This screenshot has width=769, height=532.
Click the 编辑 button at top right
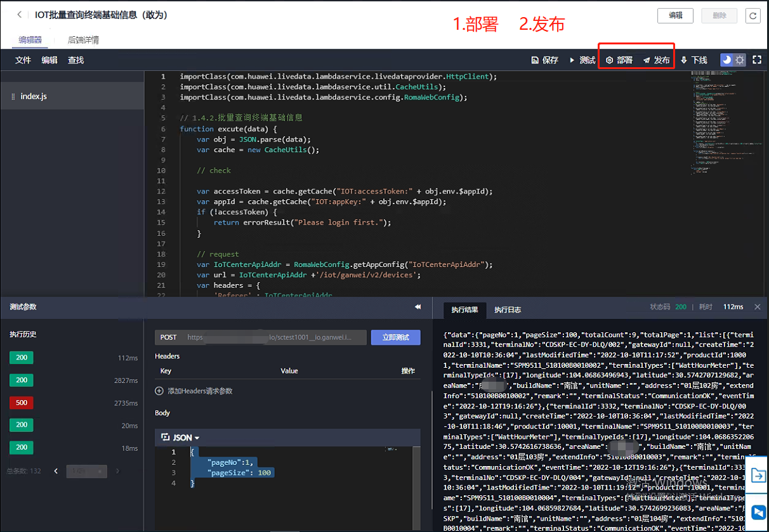[675, 16]
